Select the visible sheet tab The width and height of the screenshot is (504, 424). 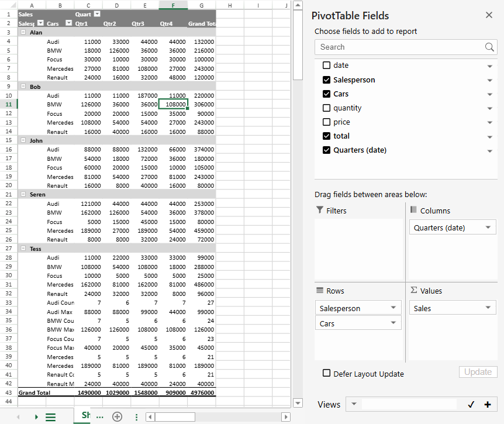(82, 415)
